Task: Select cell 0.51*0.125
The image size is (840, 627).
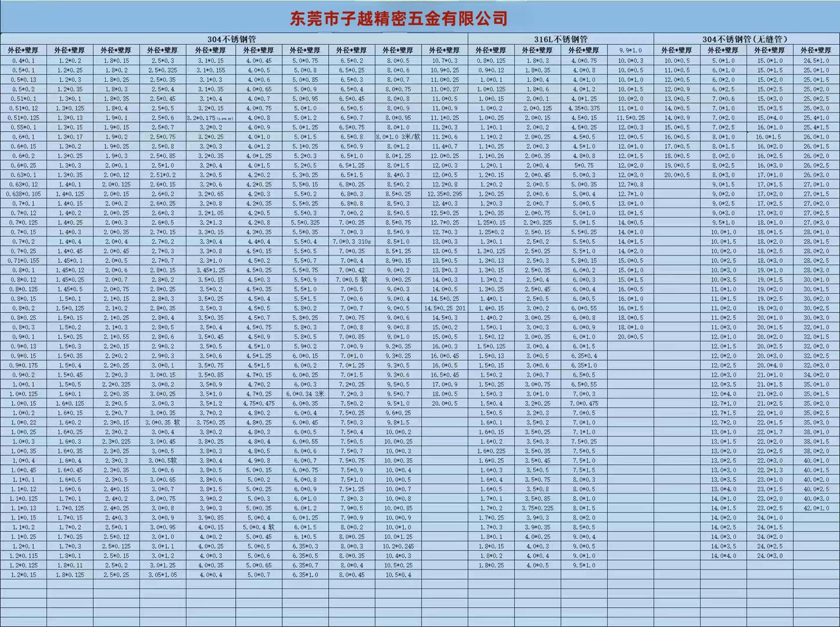Action: pos(23,118)
